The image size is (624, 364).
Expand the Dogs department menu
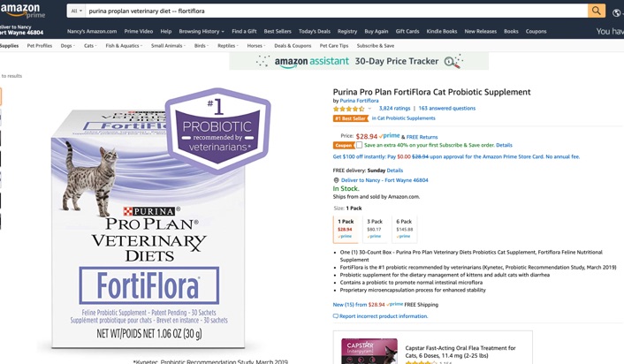(68, 46)
